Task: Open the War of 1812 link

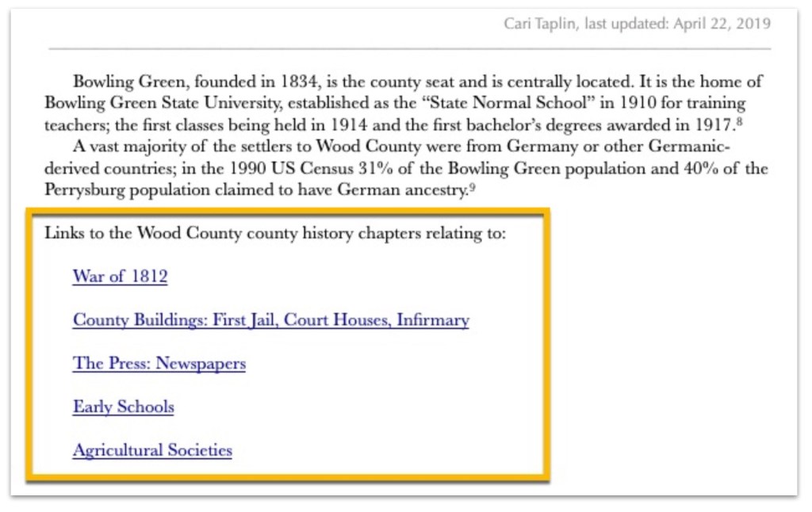Action: tap(120, 277)
